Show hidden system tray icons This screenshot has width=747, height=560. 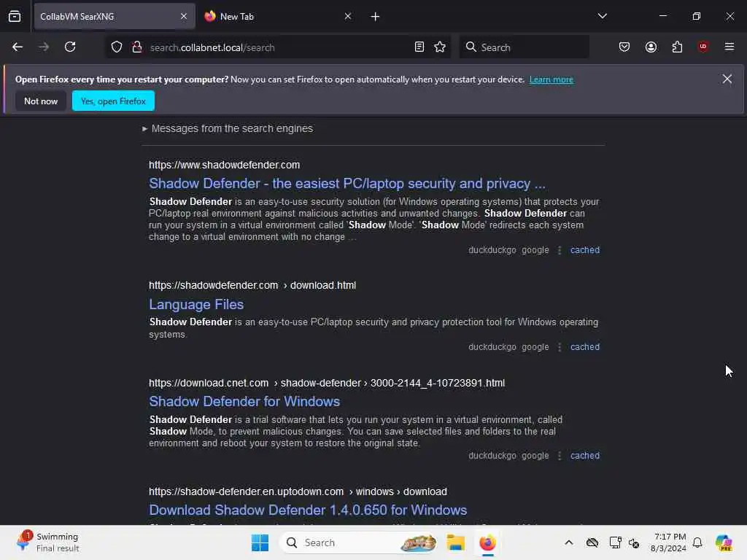(x=569, y=542)
